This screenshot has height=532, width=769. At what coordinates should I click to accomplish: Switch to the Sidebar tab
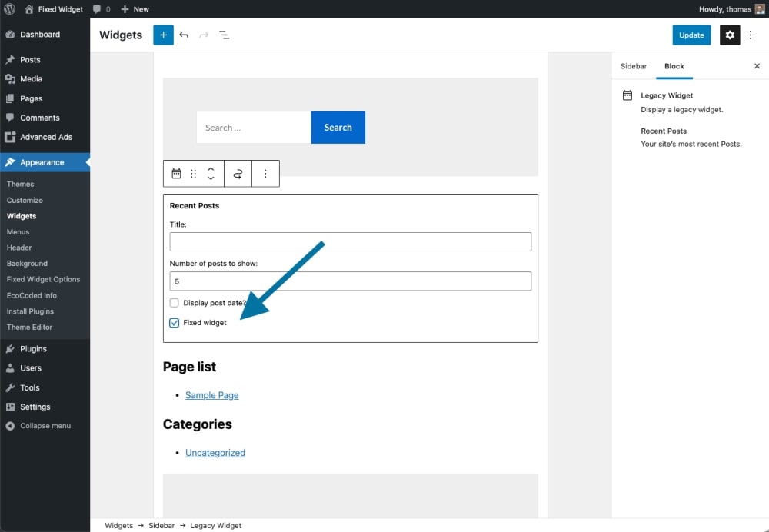(634, 66)
